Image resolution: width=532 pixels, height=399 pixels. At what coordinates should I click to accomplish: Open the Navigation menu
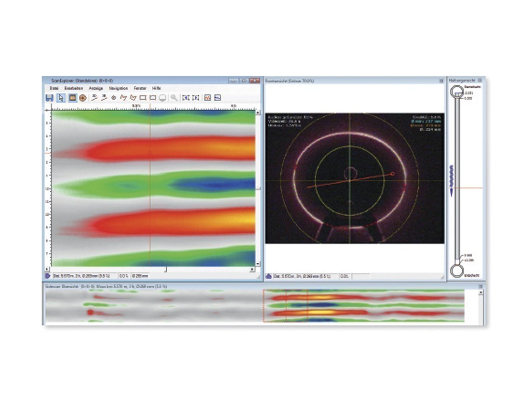click(x=118, y=88)
